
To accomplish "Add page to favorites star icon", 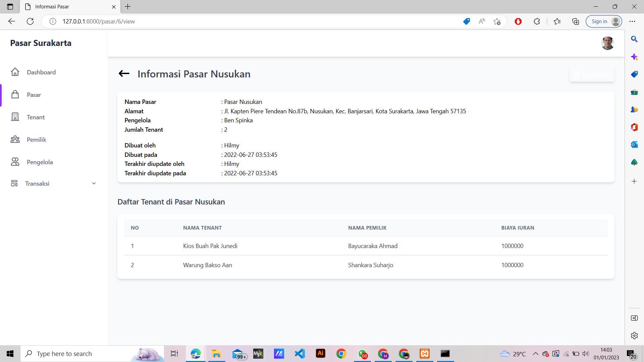I will click(497, 21).
